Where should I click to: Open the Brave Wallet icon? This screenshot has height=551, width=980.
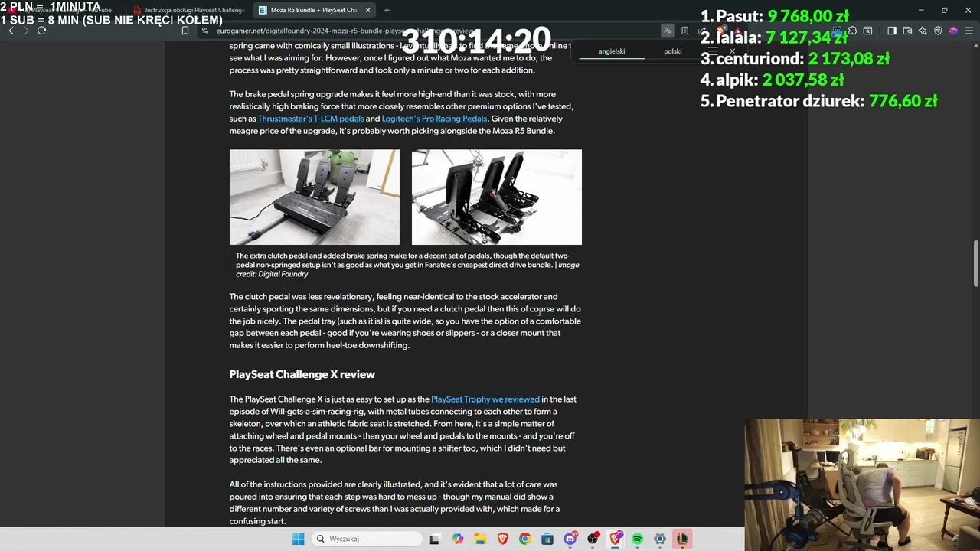(x=907, y=31)
